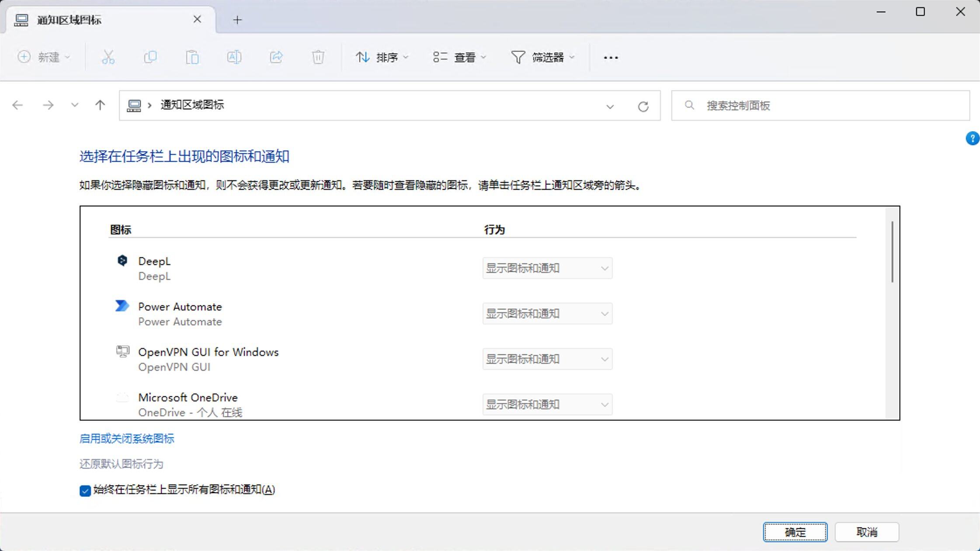Maximize the window

920,12
